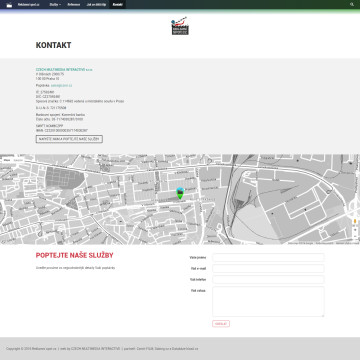Open the CZECH MULTIMEDIA INTERACTIVE company link
360x360 pixels.
(64, 70)
